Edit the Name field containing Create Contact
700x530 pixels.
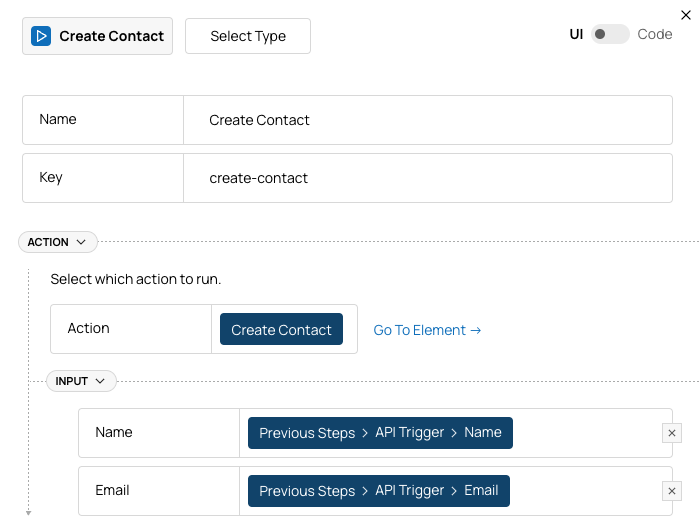(x=428, y=120)
